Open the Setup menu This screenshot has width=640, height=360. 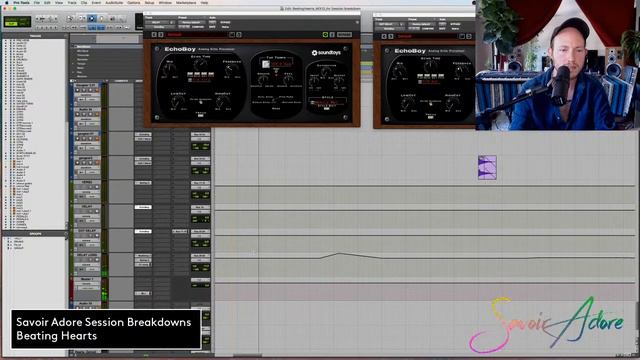pyautogui.click(x=149, y=2)
